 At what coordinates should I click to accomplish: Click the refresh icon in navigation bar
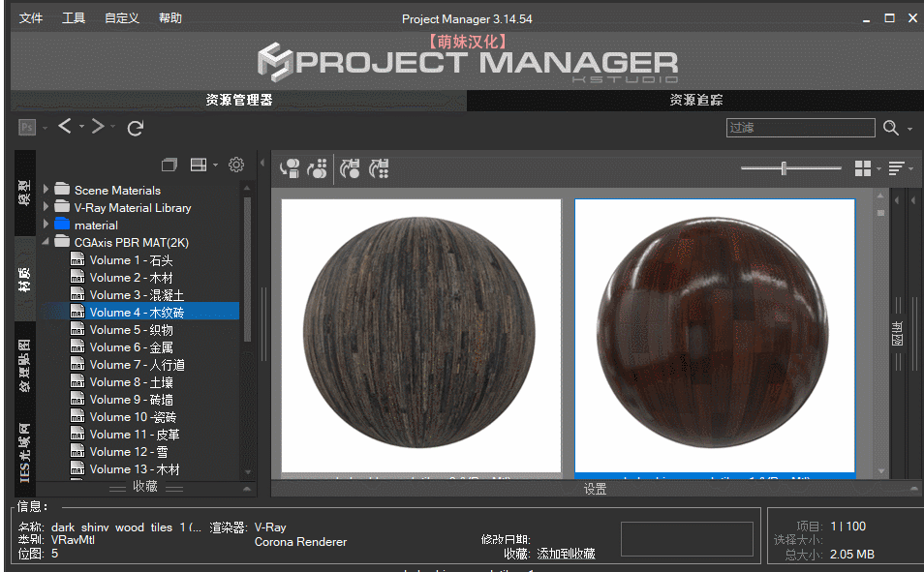pos(136,128)
